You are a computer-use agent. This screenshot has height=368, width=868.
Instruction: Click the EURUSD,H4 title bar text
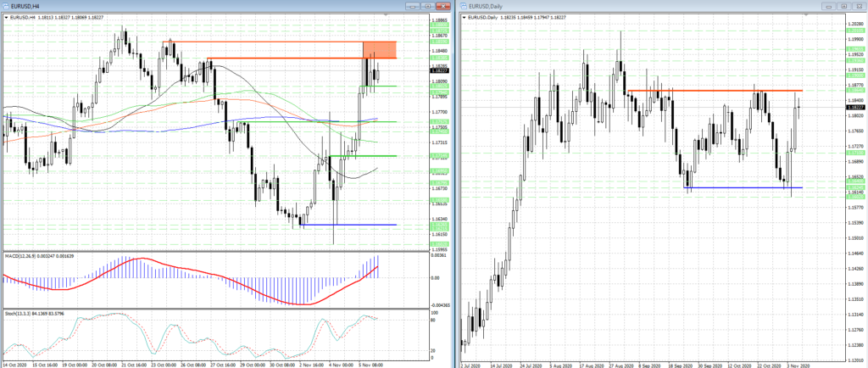pos(24,6)
